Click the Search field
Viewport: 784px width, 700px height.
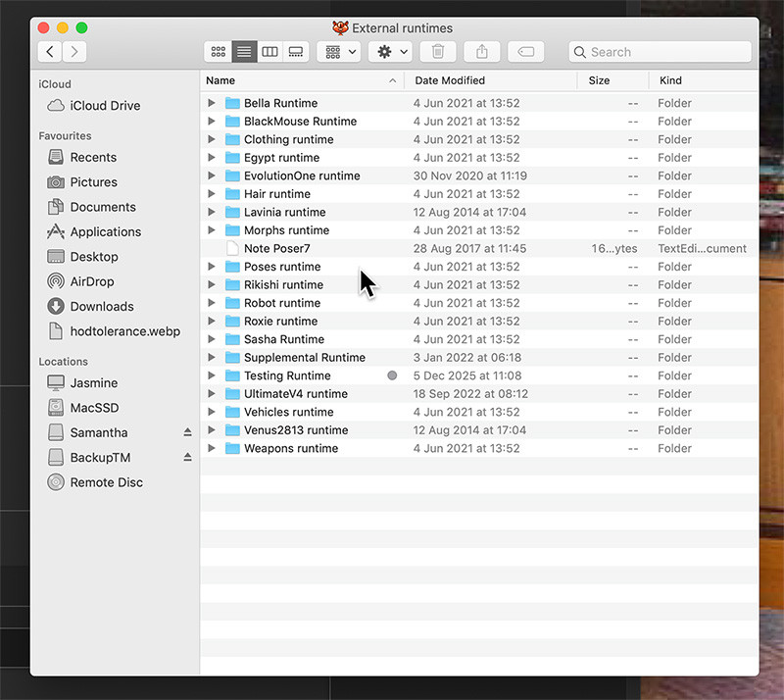[660, 52]
